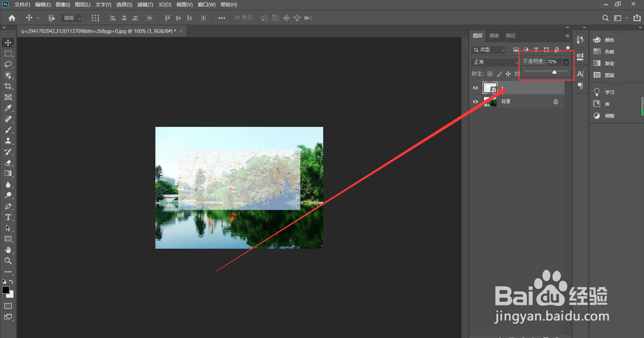The height and width of the screenshot is (338, 644).
Task: Select the Object Selection tool
Action: [x=8, y=75]
